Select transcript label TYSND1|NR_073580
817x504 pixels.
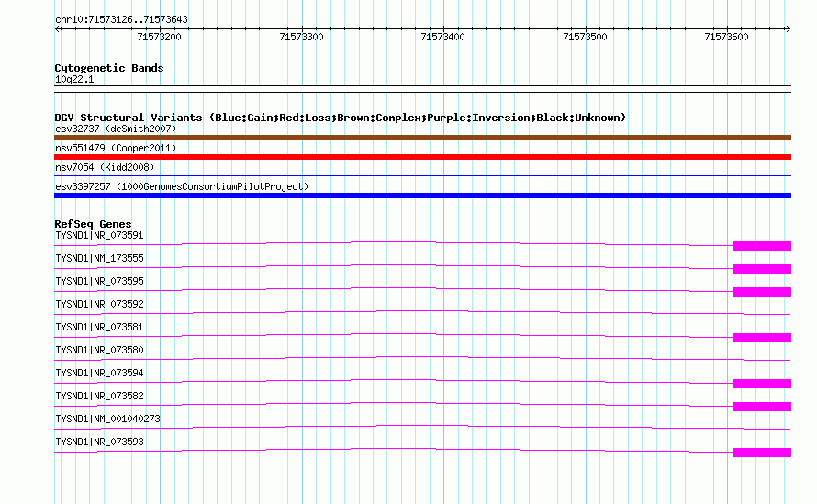[x=99, y=351]
